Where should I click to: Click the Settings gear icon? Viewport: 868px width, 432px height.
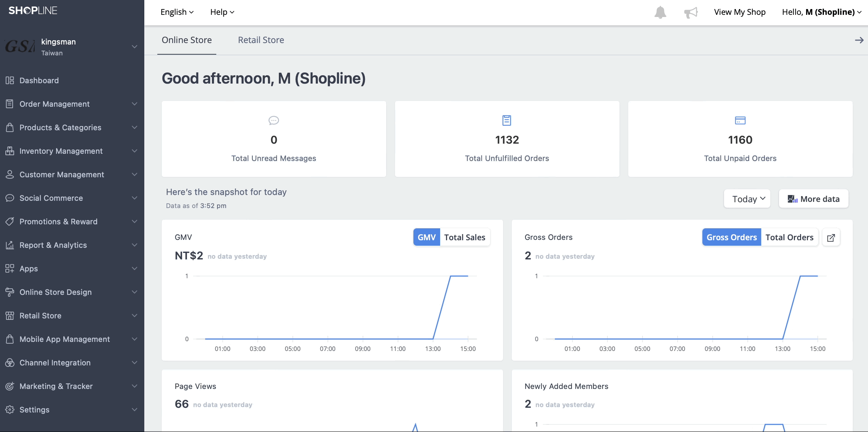pyautogui.click(x=10, y=410)
